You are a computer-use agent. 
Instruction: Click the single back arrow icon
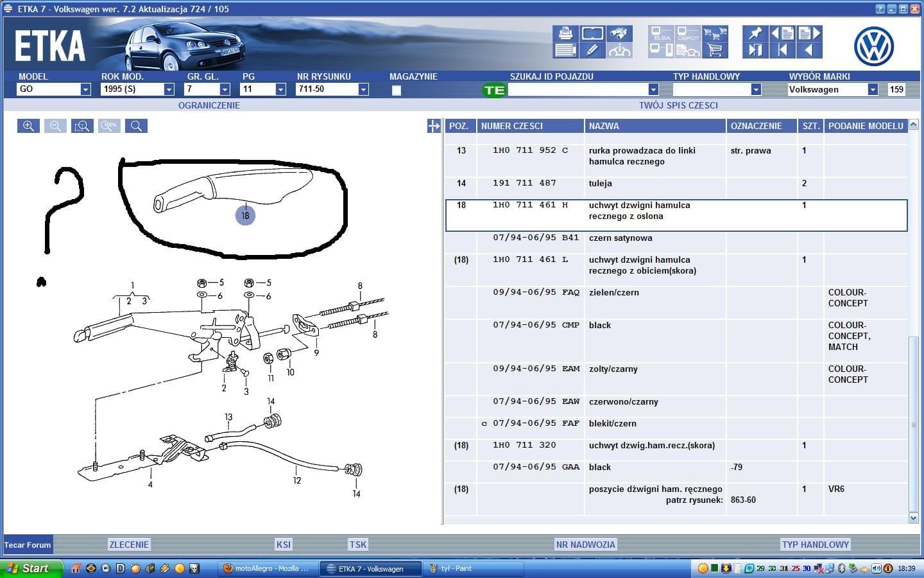(x=809, y=50)
